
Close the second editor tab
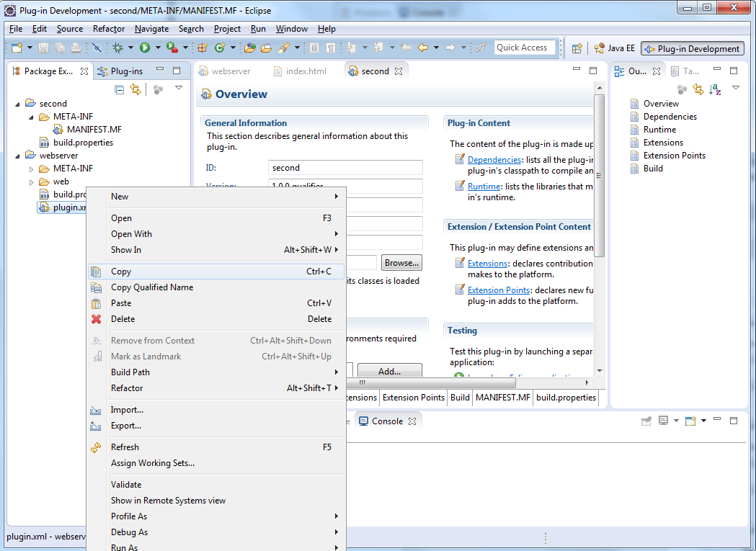click(399, 71)
